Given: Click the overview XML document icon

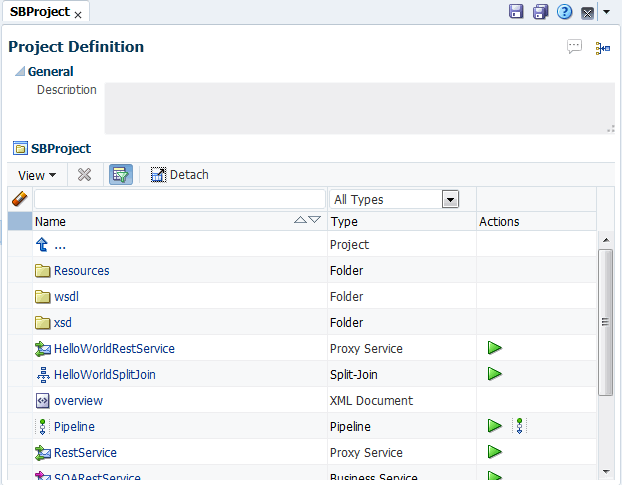Looking at the screenshot, I should click(x=42, y=401).
